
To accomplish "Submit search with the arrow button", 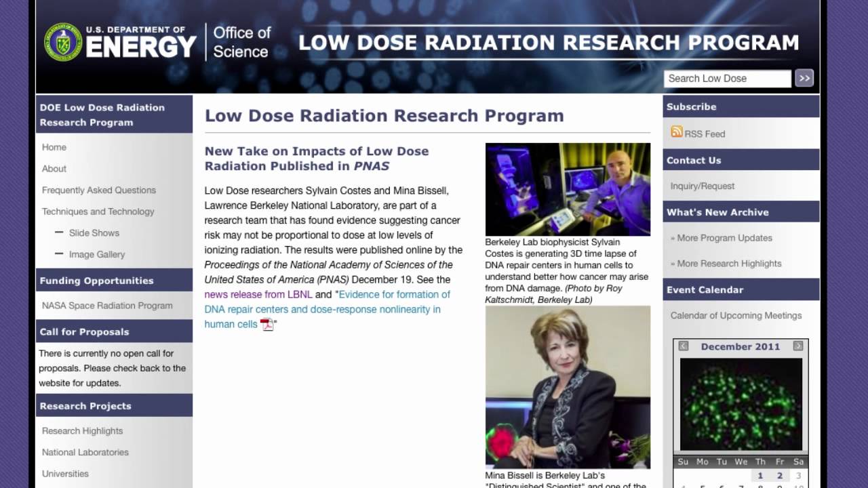I will pos(804,78).
